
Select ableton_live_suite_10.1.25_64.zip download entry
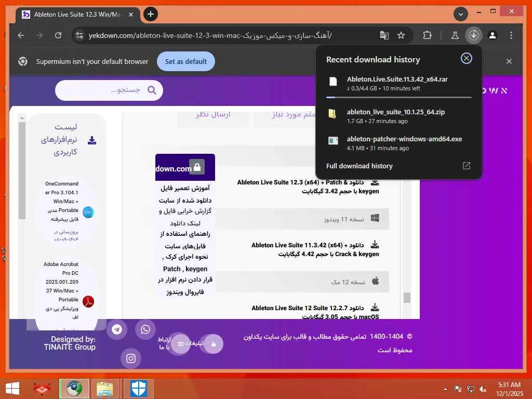pos(398,116)
